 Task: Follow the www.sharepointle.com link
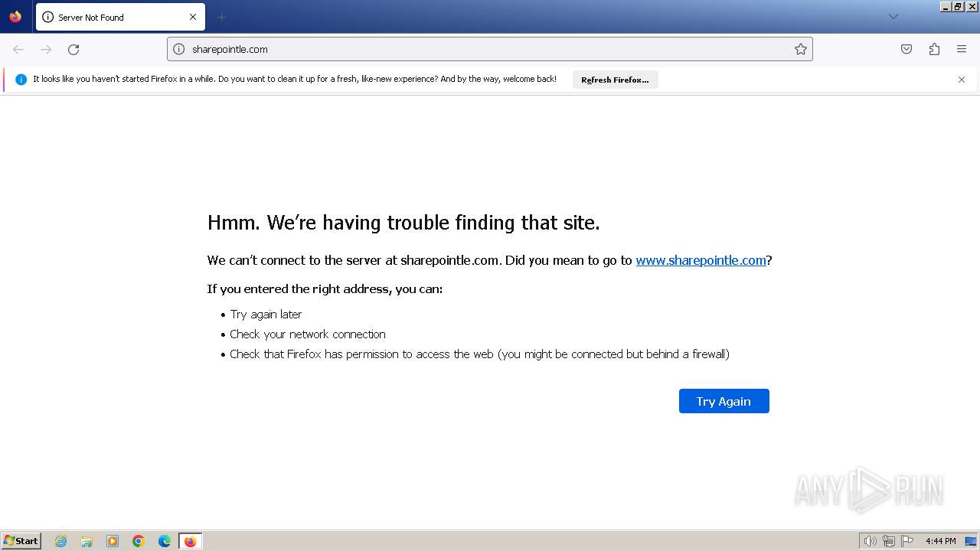click(701, 260)
